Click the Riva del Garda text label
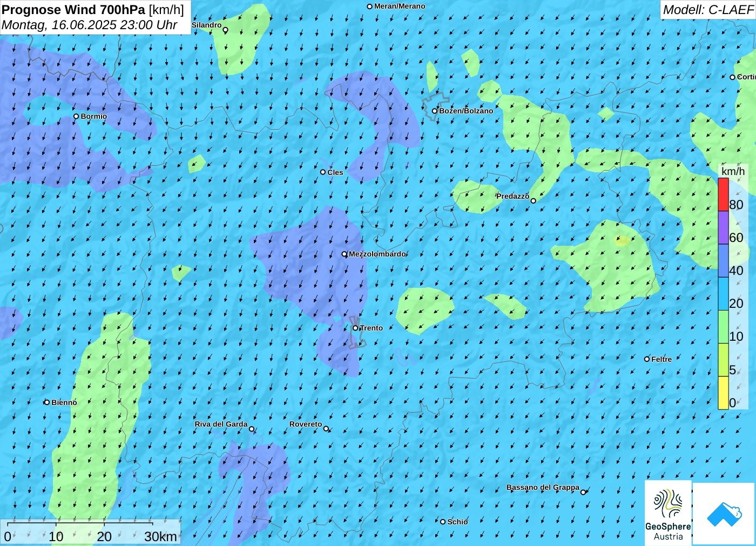The image size is (756, 546). [221, 424]
